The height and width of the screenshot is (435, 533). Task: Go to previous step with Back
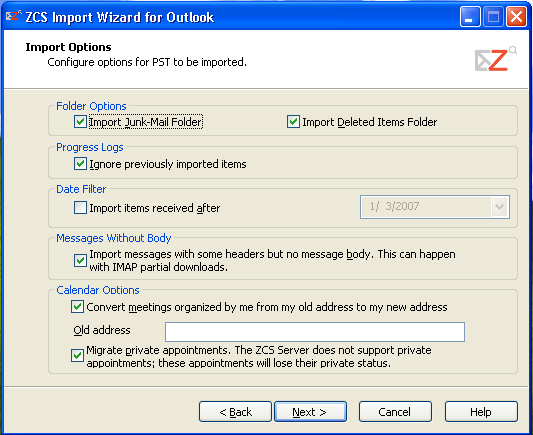235,412
